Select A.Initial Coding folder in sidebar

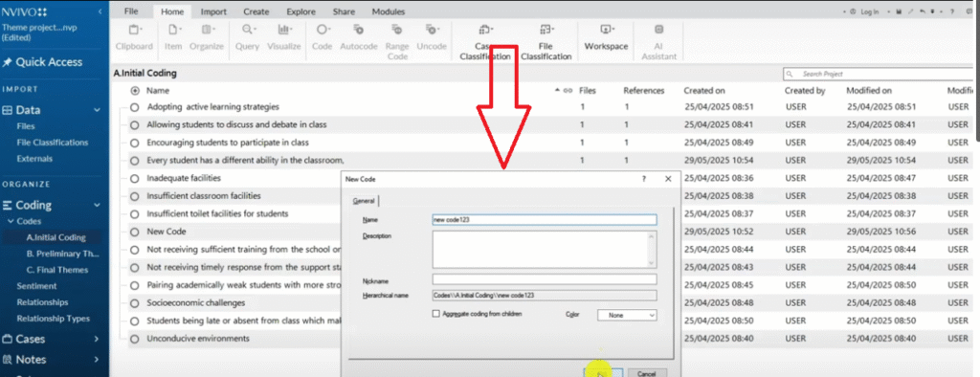(56, 237)
